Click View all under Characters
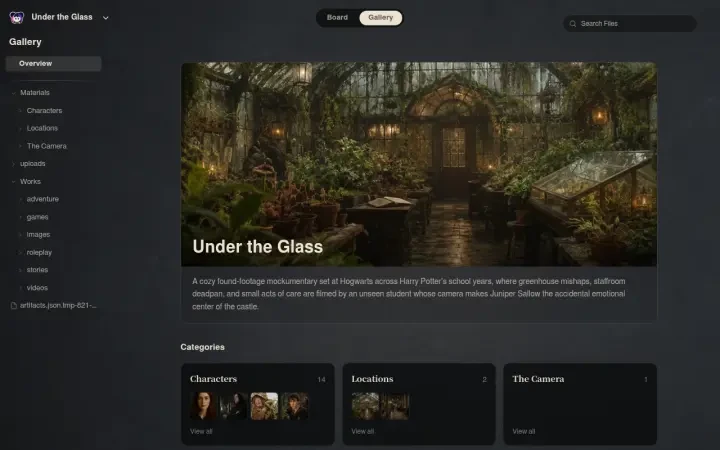720x450 pixels. point(201,431)
